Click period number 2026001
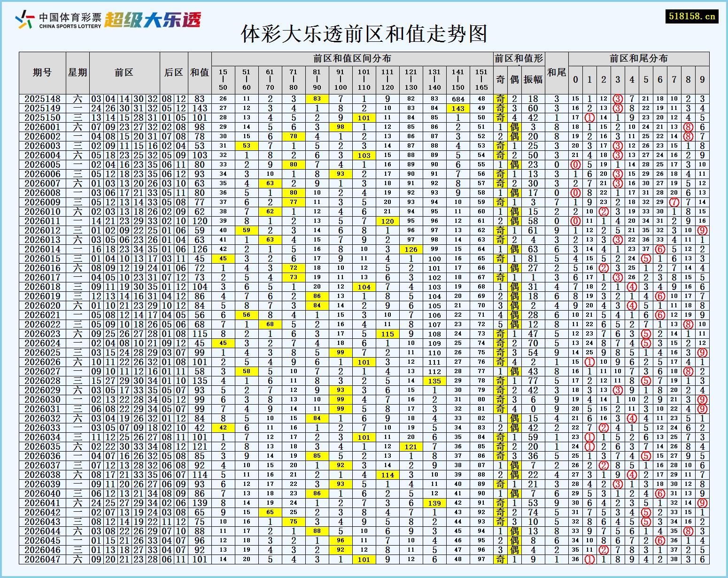728x578 pixels. (x=42, y=127)
